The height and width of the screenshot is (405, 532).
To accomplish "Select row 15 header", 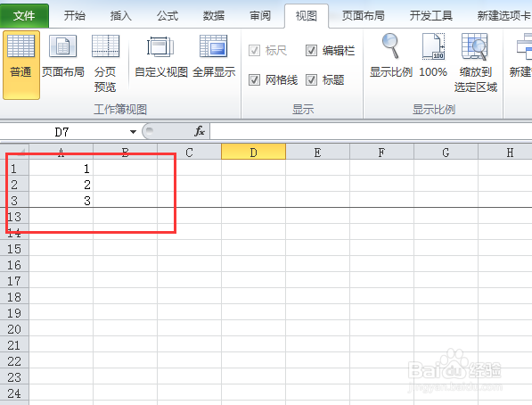I will coord(14,248).
